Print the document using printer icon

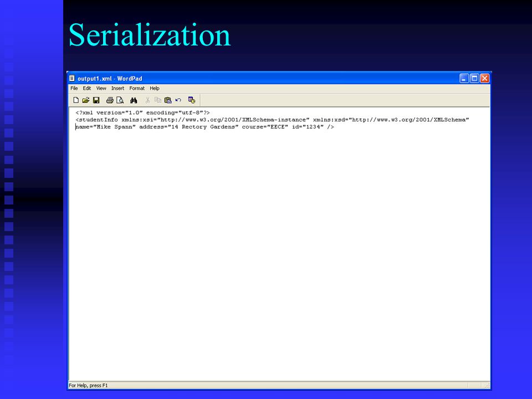tap(110, 100)
